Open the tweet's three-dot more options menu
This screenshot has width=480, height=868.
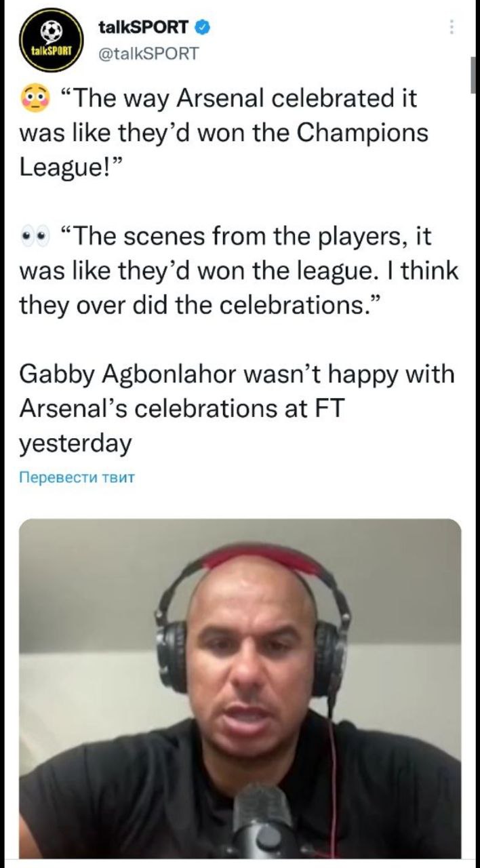[452, 28]
